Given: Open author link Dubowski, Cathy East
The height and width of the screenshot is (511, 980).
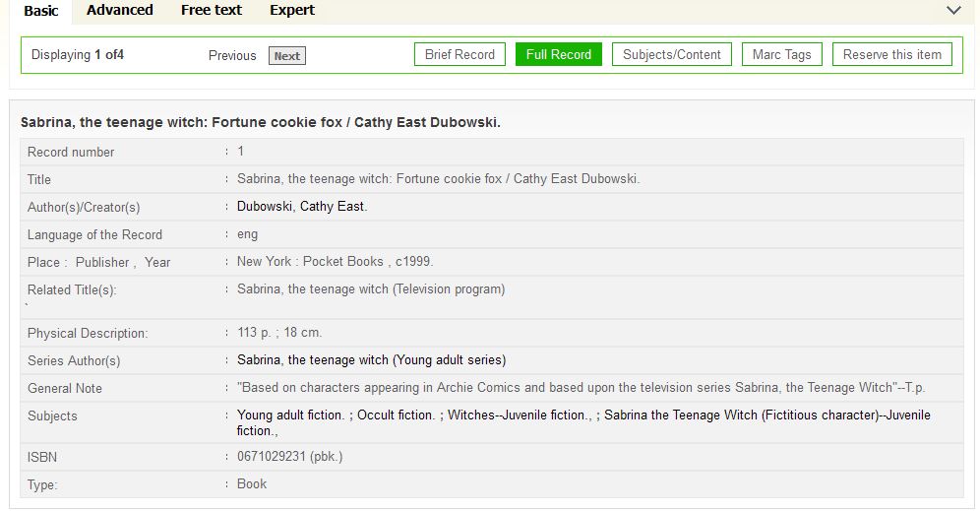Looking at the screenshot, I should pyautogui.click(x=301, y=207).
